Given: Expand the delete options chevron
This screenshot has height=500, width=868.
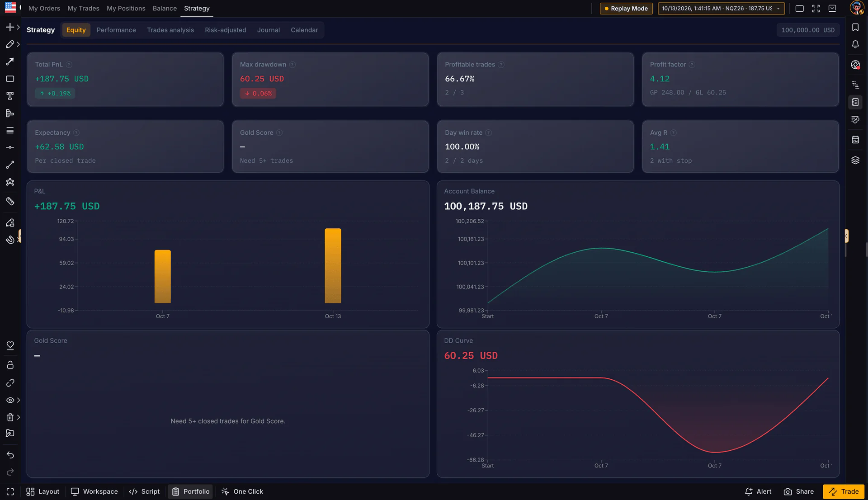Looking at the screenshot, I should coord(18,417).
